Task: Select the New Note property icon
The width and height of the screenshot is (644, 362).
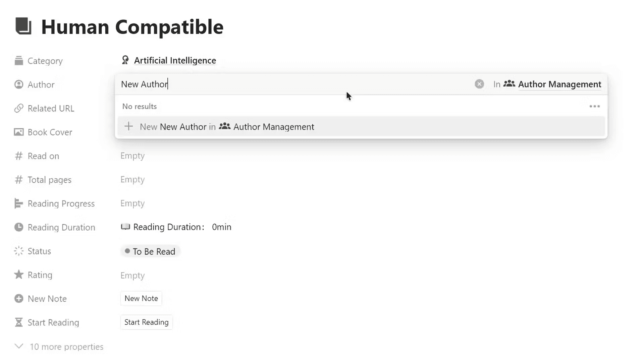Action: pyautogui.click(x=18, y=298)
